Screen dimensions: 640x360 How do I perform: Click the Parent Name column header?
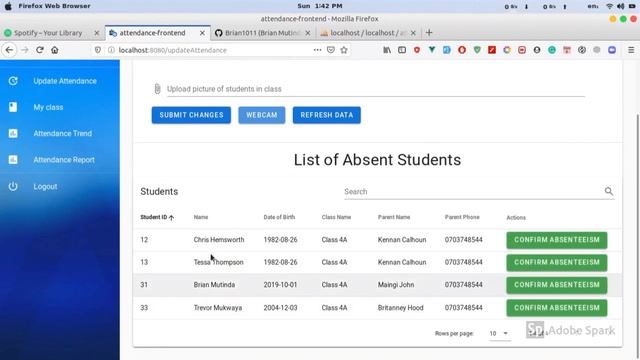click(x=393, y=217)
